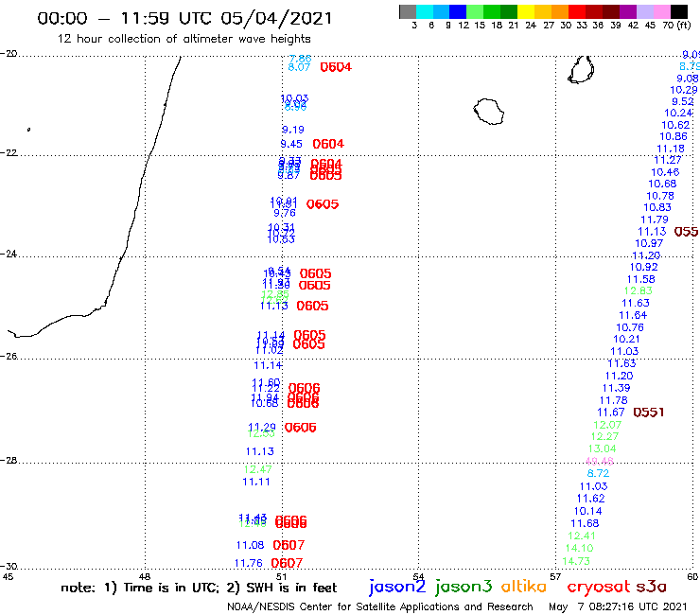The image size is (700, 615).
Task: Click the 'note: 1) Time is in UTC' text
Action: 140,588
